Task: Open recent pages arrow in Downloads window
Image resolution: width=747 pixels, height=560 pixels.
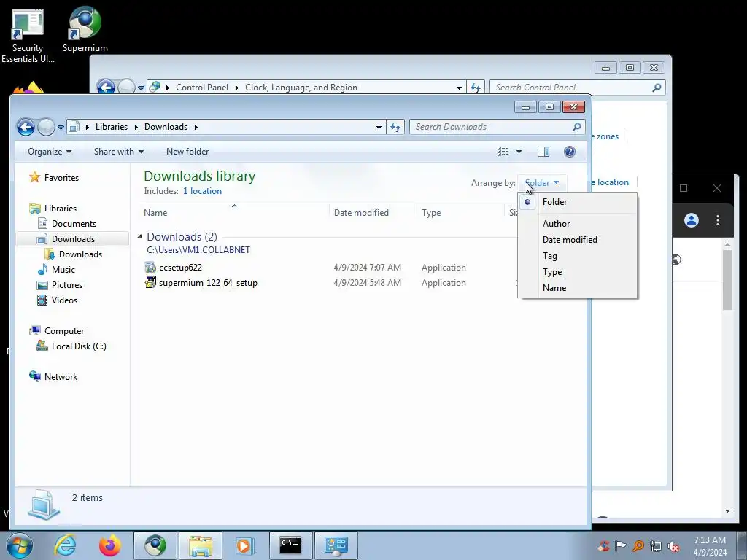Action: [x=61, y=128]
